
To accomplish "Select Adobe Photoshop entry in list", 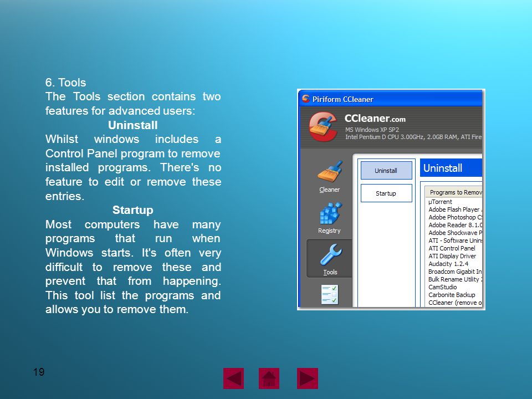I will (x=454, y=217).
